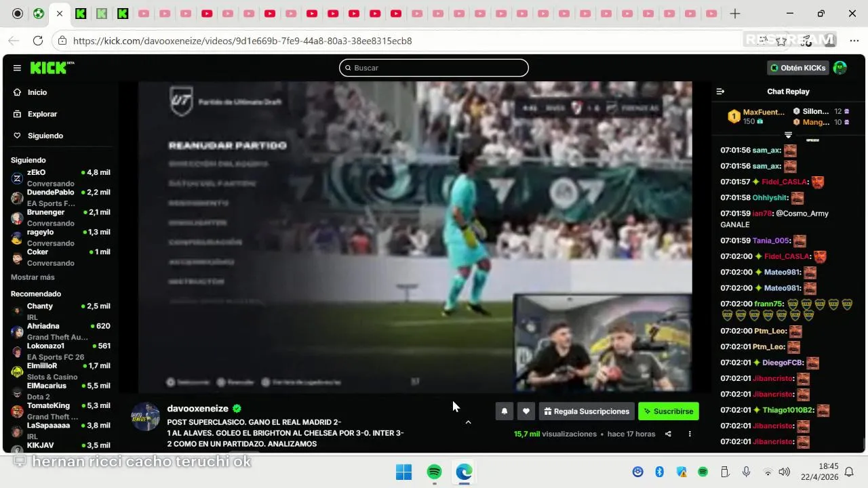
Task: Open Chanty recommended channel
Action: pos(60,311)
